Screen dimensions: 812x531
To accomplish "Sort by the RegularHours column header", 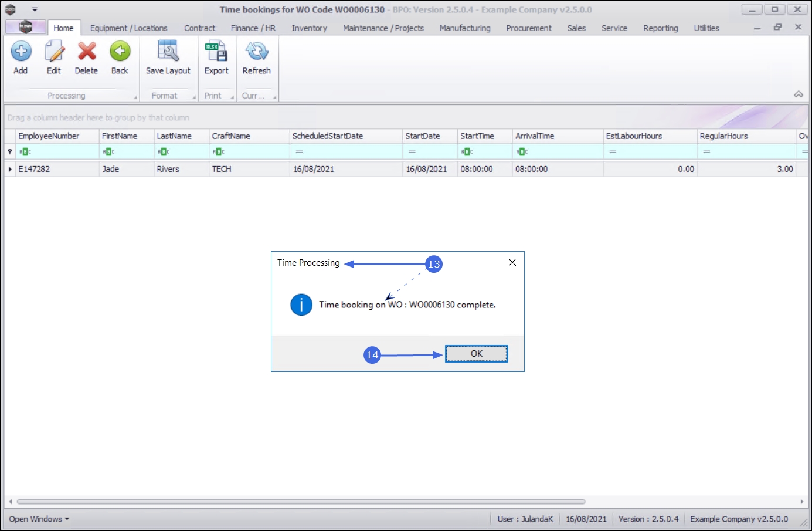I will pyautogui.click(x=746, y=136).
